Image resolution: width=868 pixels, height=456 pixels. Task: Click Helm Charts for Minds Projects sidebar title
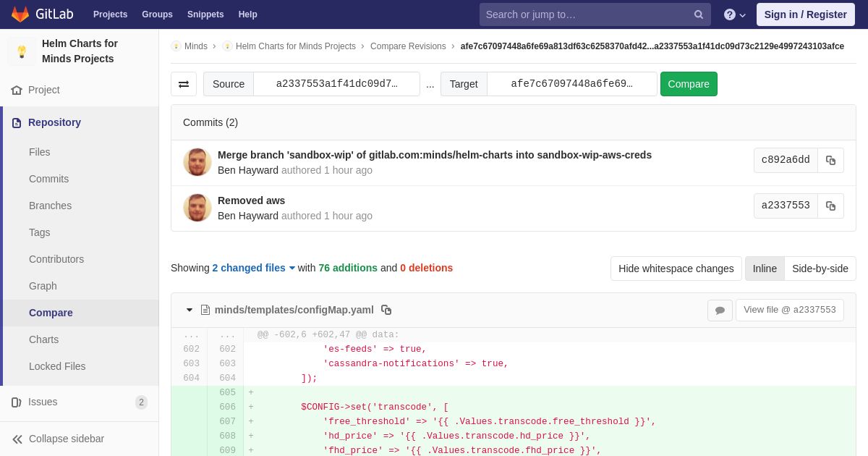[80, 51]
